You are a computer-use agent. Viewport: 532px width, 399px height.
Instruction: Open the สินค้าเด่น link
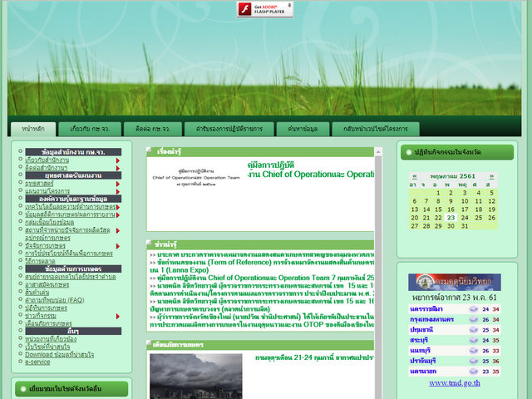pyautogui.click(x=37, y=293)
